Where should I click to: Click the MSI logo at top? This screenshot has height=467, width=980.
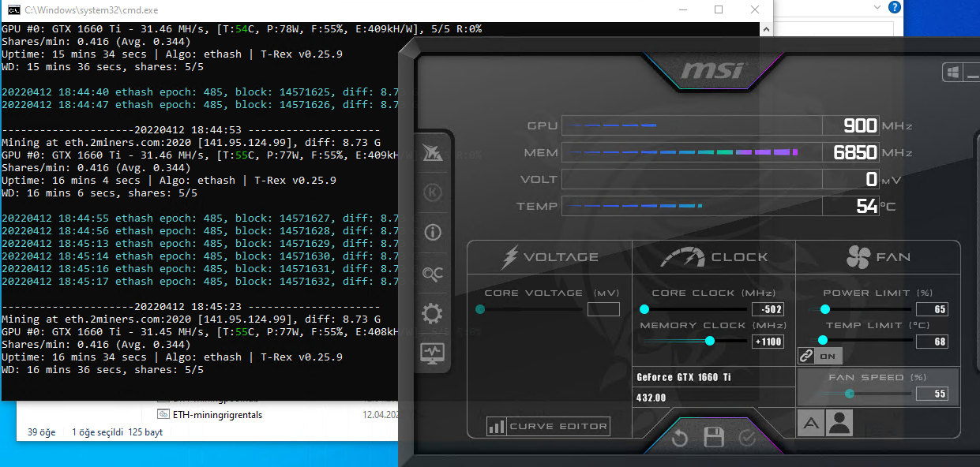712,71
